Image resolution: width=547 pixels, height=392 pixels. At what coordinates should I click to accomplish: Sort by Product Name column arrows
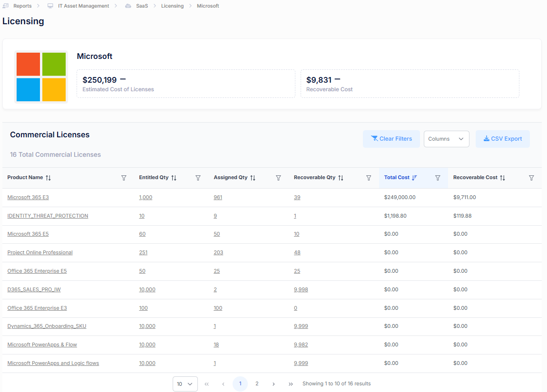click(48, 178)
